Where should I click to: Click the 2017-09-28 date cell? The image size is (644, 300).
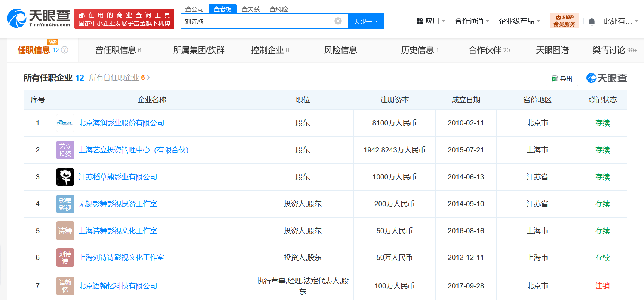coord(466,286)
